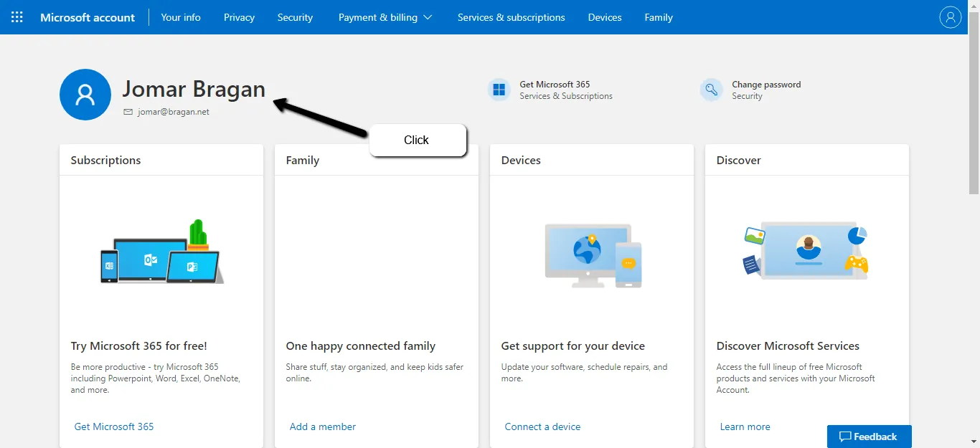Click the Discover card heading
980x448 pixels.
[738, 160]
